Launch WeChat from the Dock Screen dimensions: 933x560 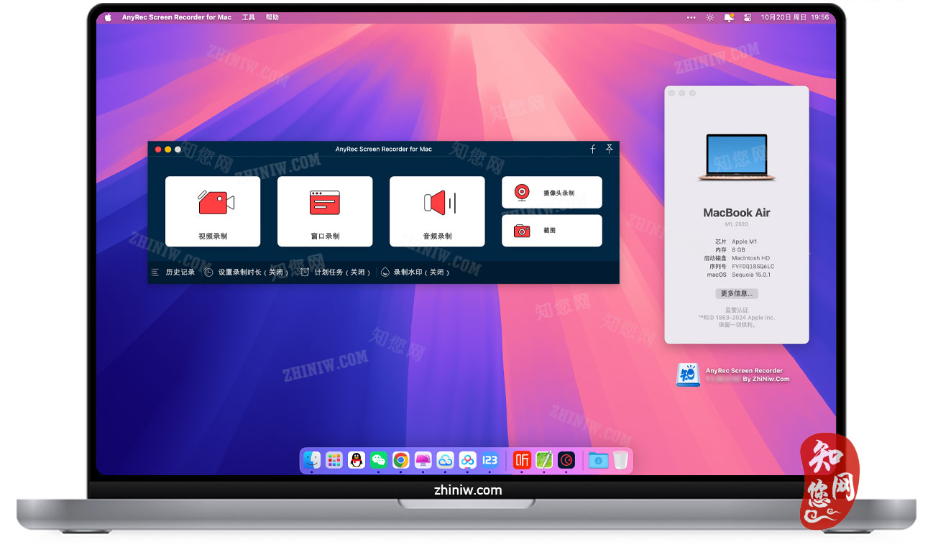coord(379,460)
